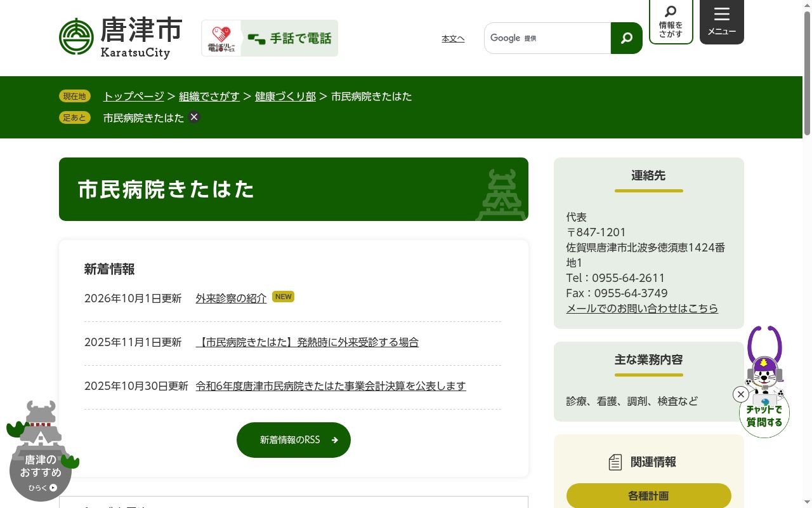Viewport: 812px width, 508px height.
Task: Open 組織でさがす breadcrumb link
Action: tap(209, 97)
